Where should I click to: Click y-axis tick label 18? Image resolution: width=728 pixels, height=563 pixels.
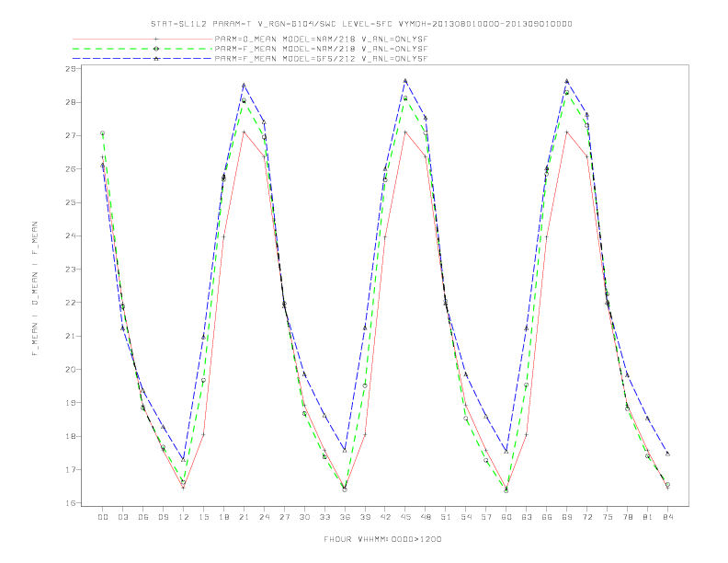tap(71, 436)
